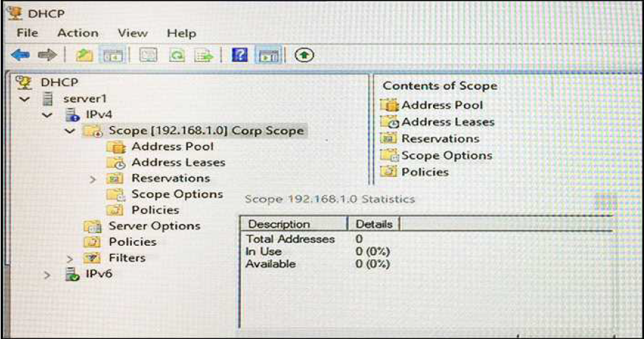
Task: Click the Properties toolbar icon
Action: tap(148, 55)
